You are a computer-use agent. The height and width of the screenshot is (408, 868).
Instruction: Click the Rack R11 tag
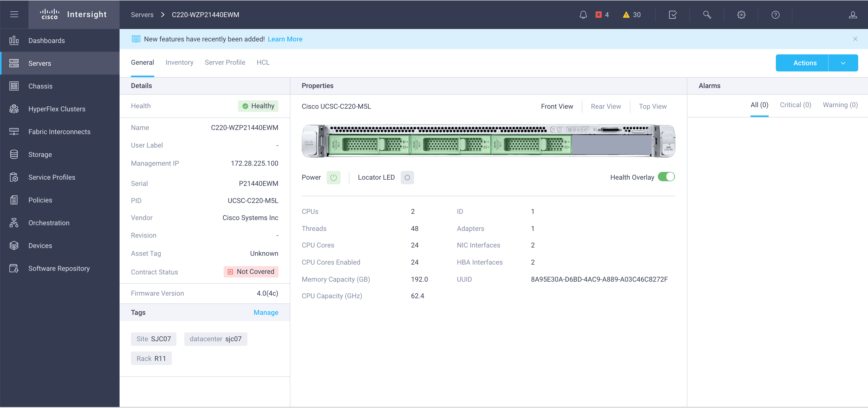(x=151, y=359)
